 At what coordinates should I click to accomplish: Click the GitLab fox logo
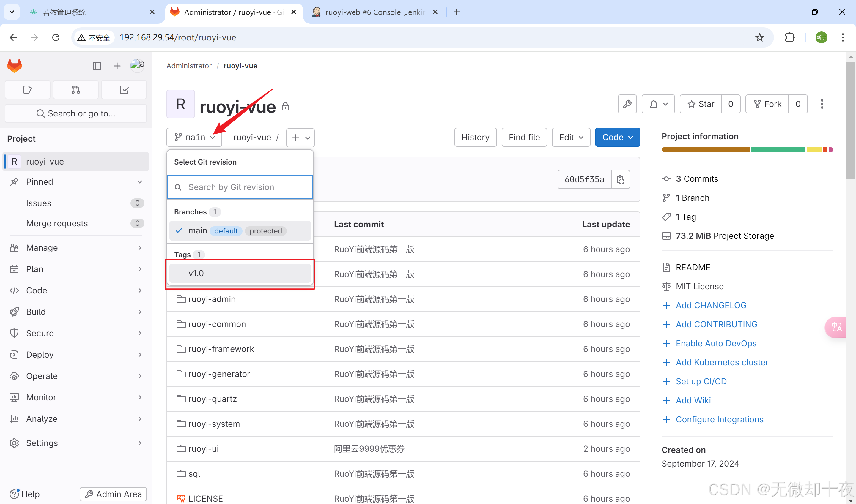pyautogui.click(x=15, y=66)
